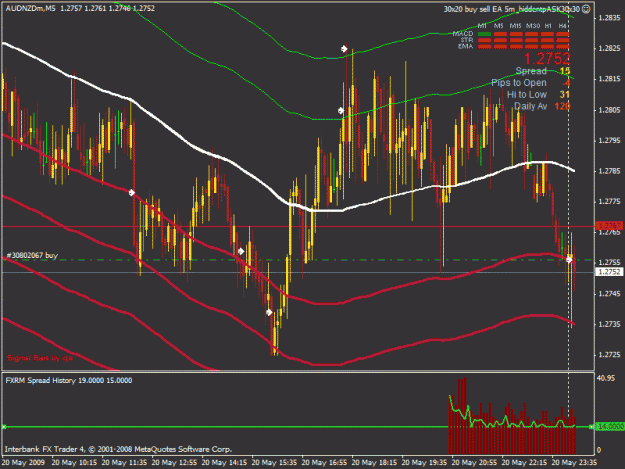This screenshot has height=469, width=625.
Task: Click the green 14.0000 level tag in spread window
Action: 609,427
